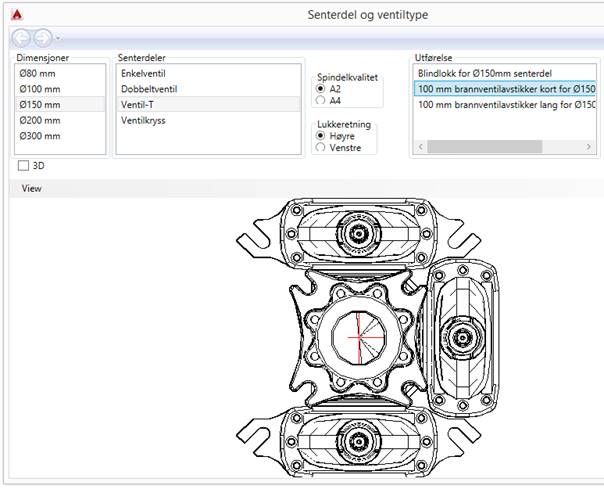
Task: Click the Utførelse horizontal scrollbar thumb
Action: click(485, 147)
